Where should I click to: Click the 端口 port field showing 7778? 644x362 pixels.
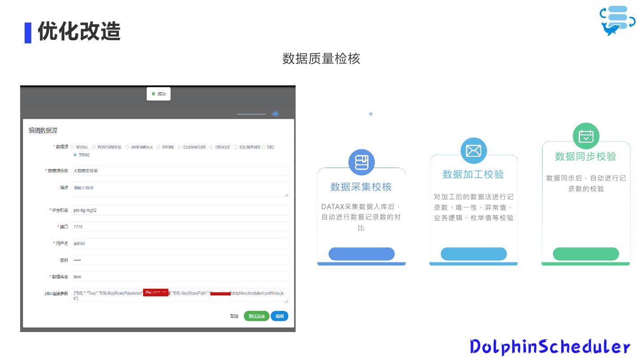pos(179,227)
